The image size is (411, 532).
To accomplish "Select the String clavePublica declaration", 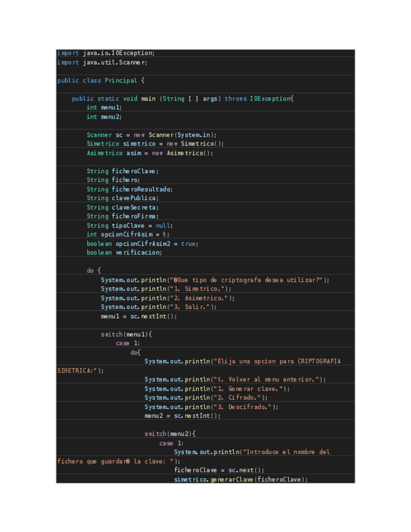I will tap(122, 198).
